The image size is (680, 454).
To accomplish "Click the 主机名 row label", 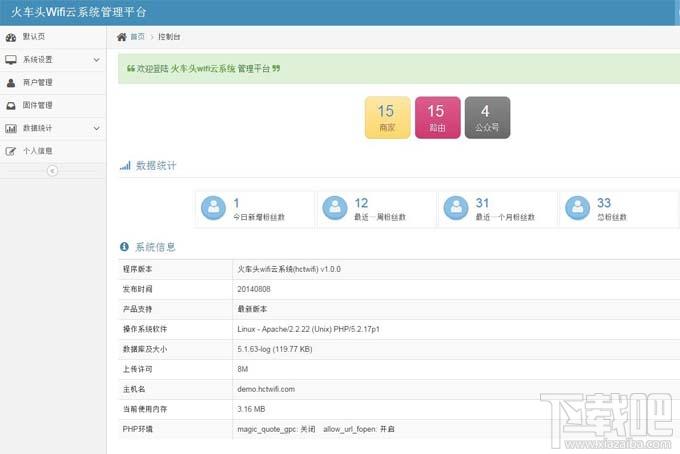I will 134,389.
